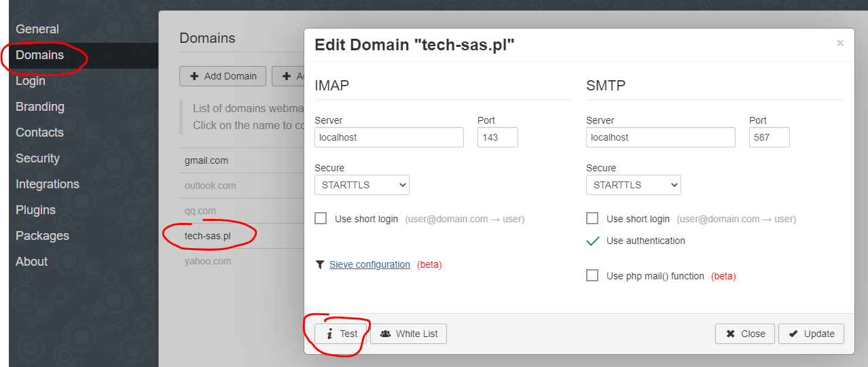Toggle the Use authentication checkmark
Image resolution: width=868 pixels, height=367 pixels.
click(x=592, y=241)
